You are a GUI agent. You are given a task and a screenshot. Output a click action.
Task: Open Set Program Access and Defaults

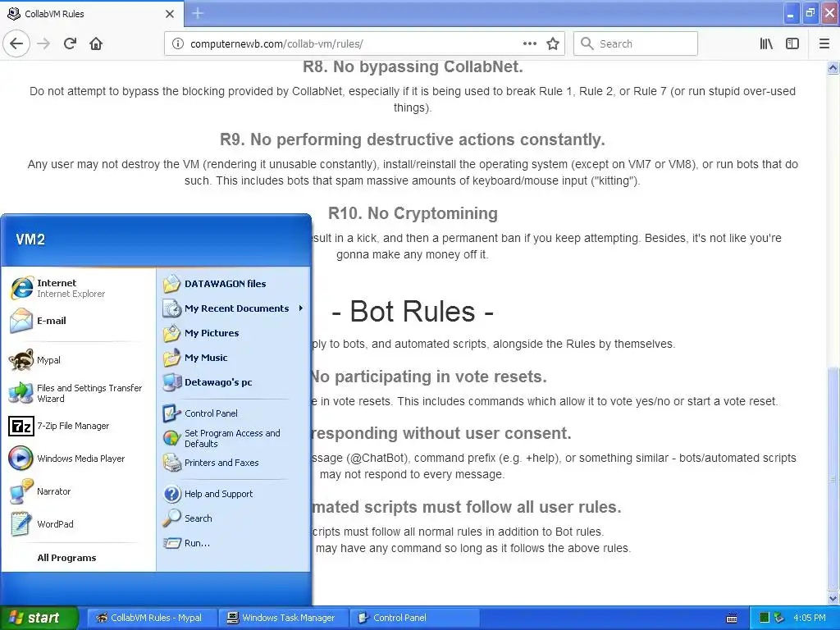(x=234, y=438)
